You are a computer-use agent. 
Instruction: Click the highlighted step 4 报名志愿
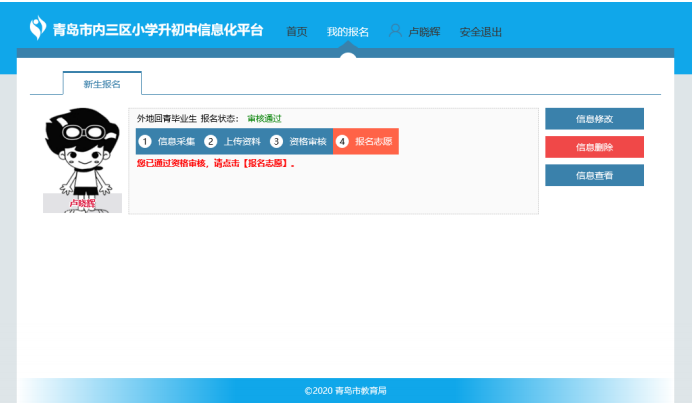365,142
